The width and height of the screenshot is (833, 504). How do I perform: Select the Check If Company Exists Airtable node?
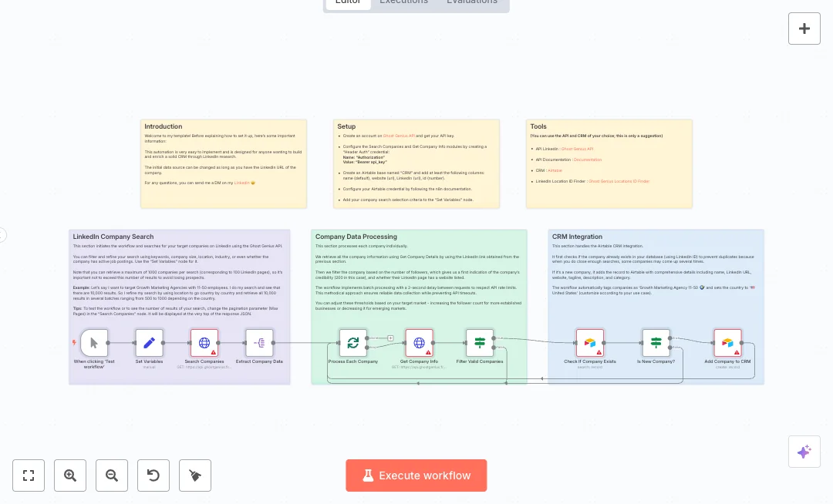[x=589, y=343]
